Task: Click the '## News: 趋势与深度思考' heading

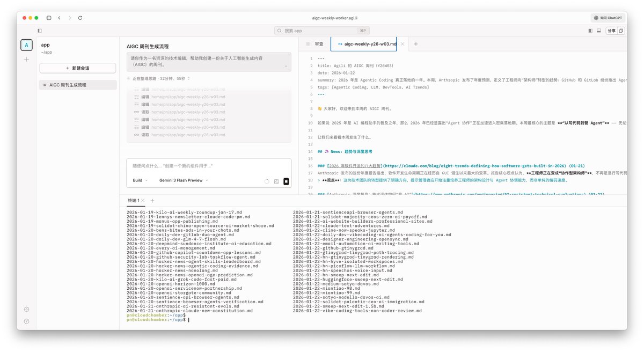Action: coord(345,152)
